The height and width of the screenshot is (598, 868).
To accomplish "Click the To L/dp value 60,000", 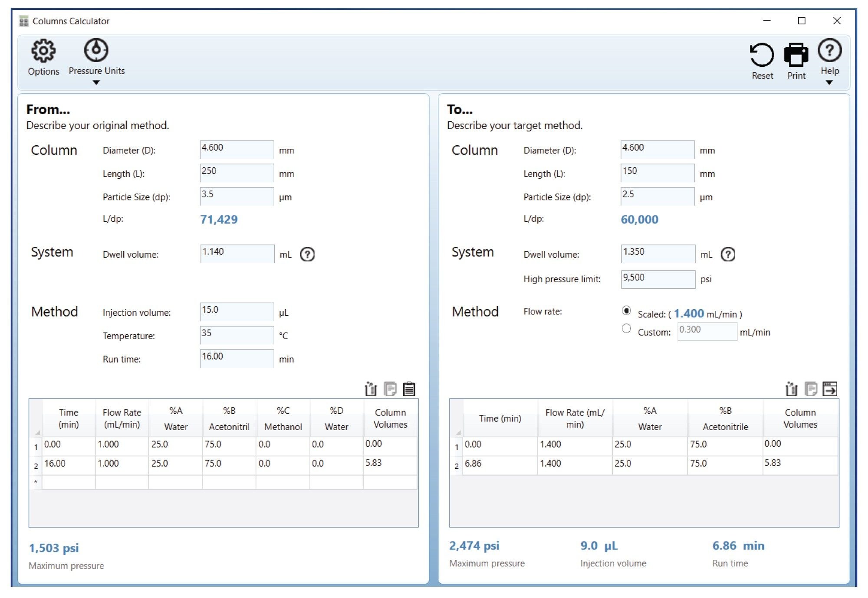I will [639, 219].
